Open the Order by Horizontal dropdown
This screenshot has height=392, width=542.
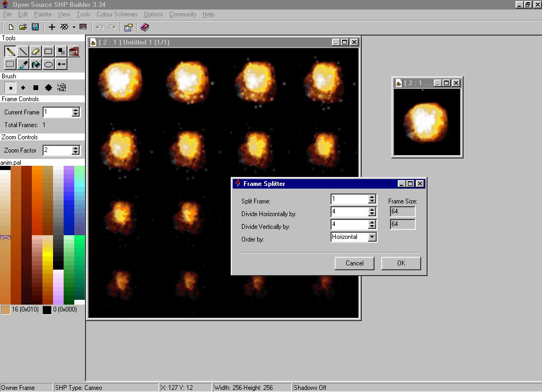[x=372, y=237]
